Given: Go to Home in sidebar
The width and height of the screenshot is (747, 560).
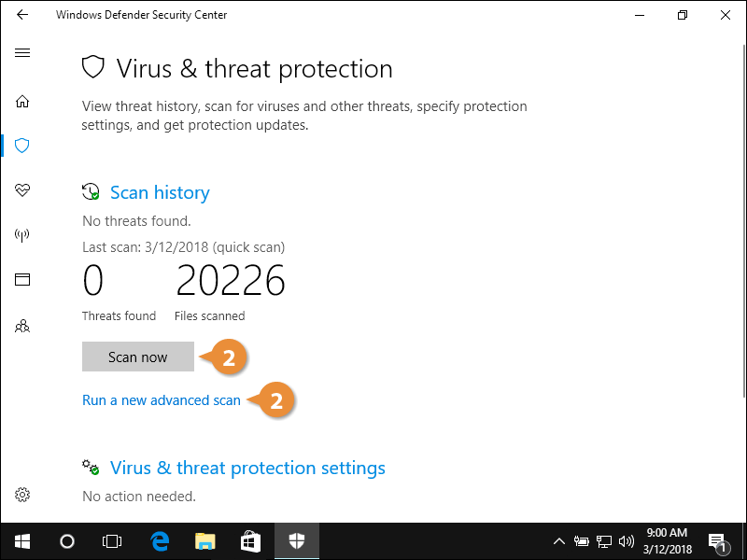Looking at the screenshot, I should (22, 101).
